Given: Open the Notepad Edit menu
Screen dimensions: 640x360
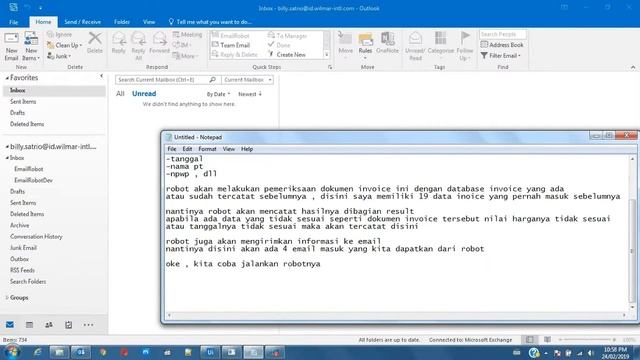Looking at the screenshot, I should pos(187,149).
